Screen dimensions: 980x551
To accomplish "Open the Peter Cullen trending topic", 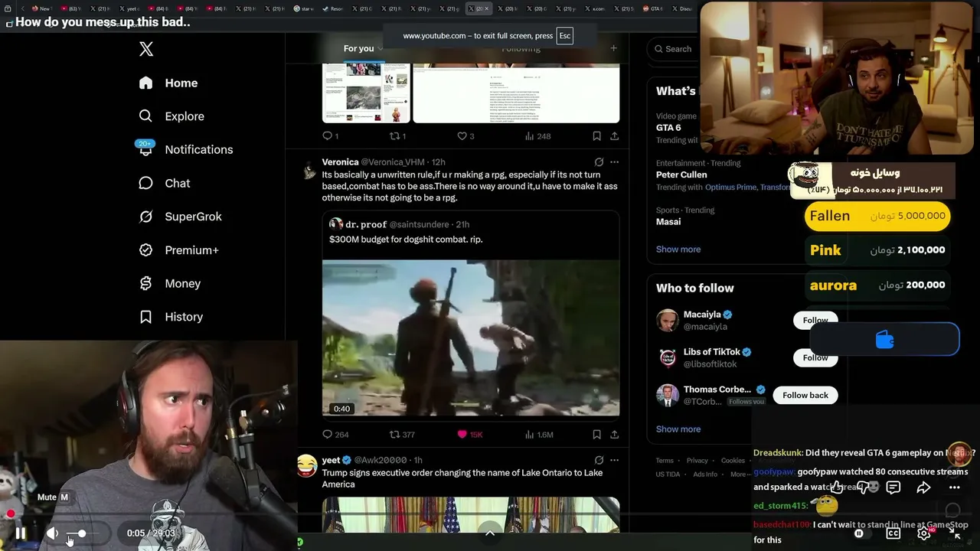I will point(681,174).
